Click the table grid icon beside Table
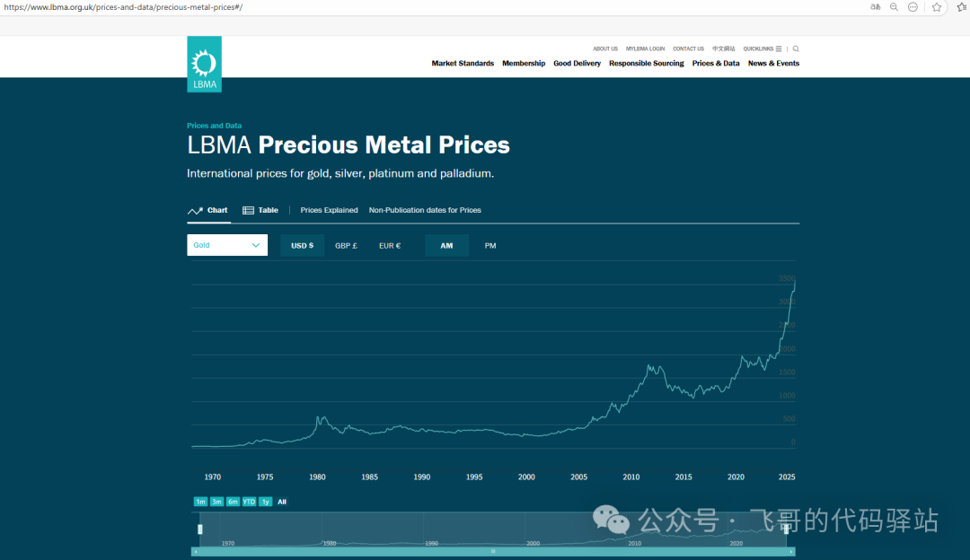970x560 pixels. point(248,210)
